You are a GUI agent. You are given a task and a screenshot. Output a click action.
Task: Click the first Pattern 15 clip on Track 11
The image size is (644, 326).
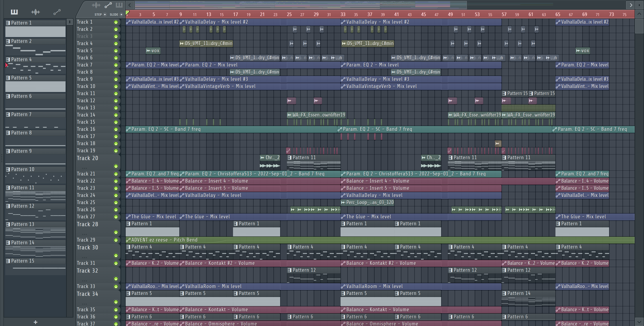coord(515,94)
